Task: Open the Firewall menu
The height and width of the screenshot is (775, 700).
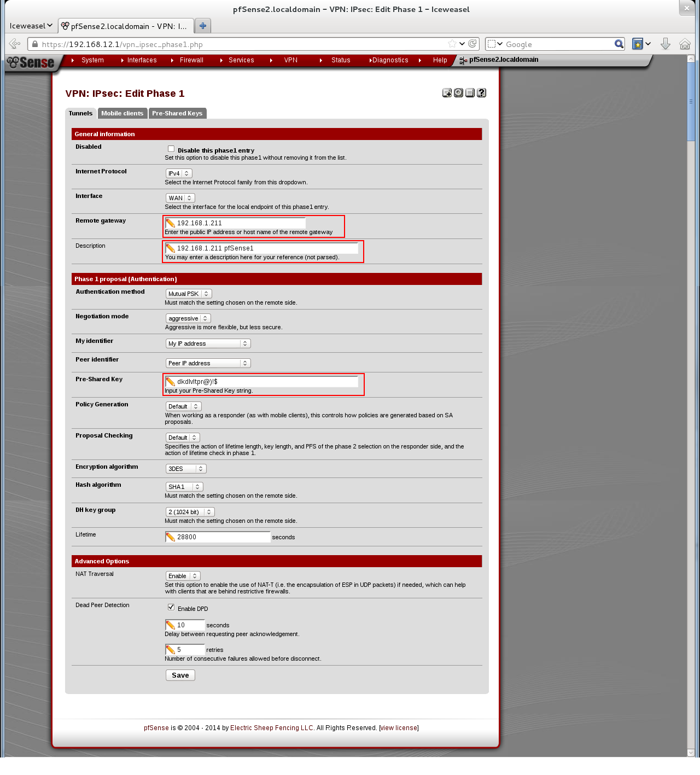Action: click(x=191, y=60)
